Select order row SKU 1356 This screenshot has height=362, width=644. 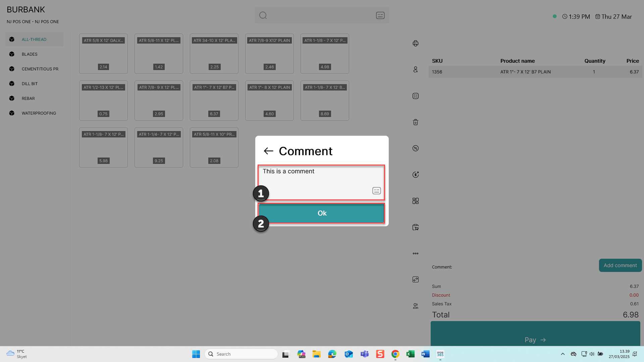pos(535,72)
